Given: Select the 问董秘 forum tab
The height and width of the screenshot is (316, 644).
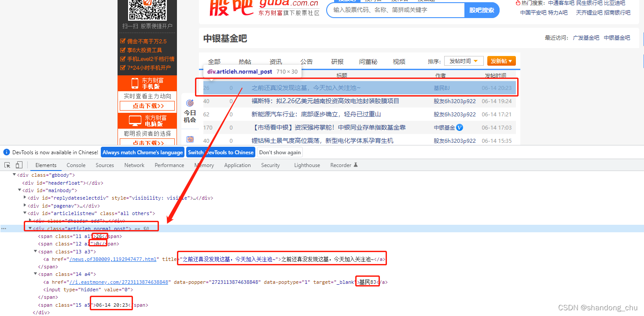Looking at the screenshot, I should (368, 62).
